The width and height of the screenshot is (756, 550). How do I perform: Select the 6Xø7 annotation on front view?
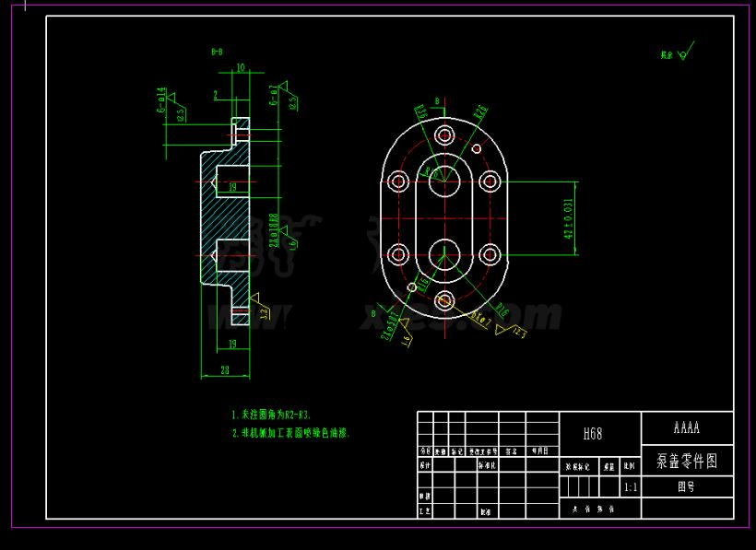[480, 320]
